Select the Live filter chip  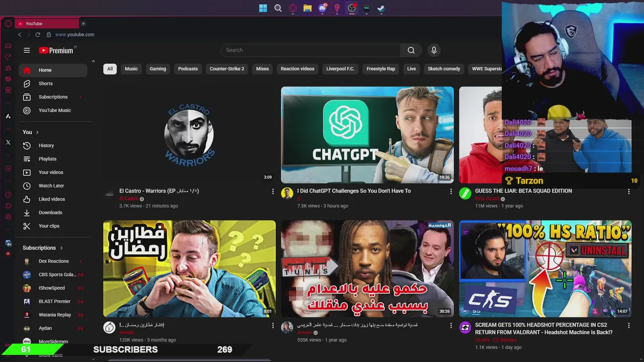412,69
